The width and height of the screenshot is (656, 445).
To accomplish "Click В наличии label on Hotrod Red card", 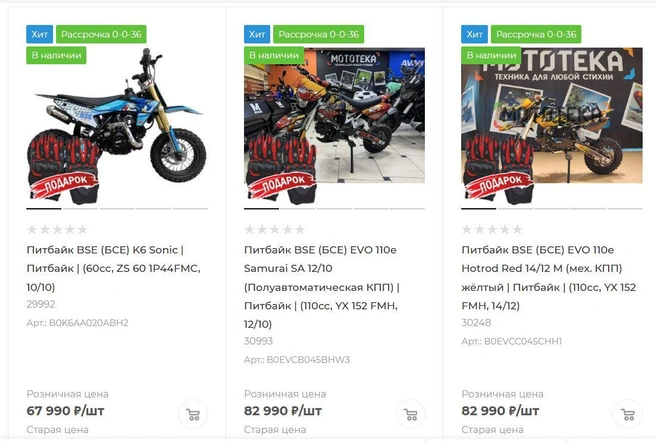I will 491,55.
